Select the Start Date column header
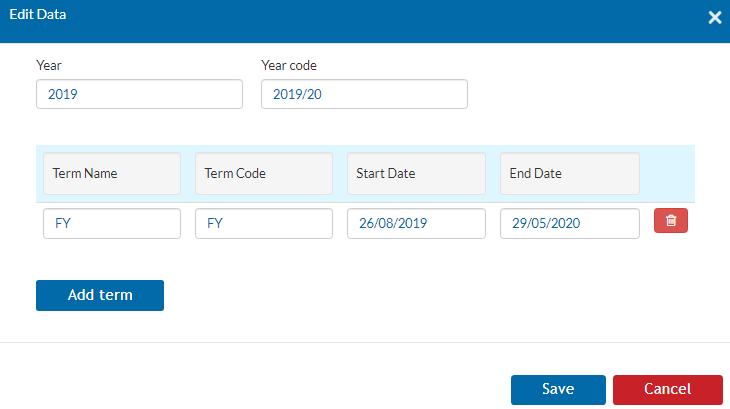Screen dimensions: 730x409 click(416, 174)
